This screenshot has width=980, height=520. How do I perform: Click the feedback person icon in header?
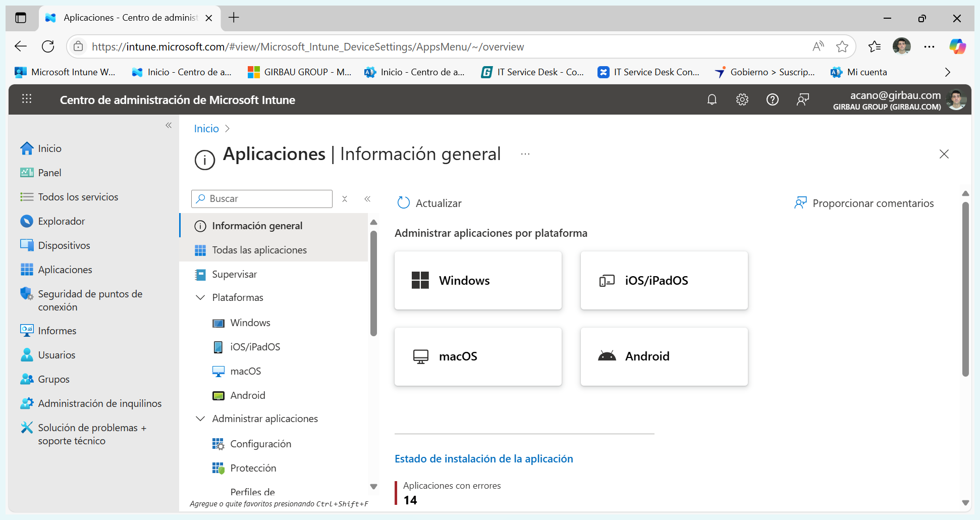(803, 99)
